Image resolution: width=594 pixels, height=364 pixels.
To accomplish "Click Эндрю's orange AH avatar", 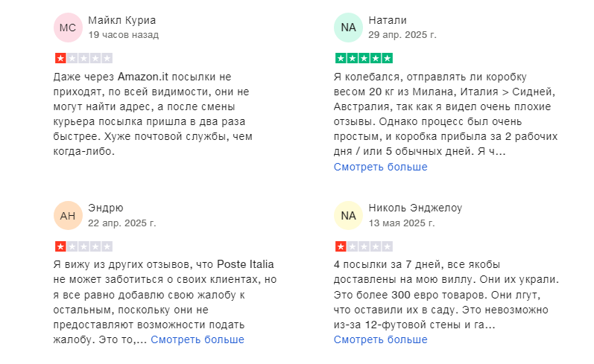I will pos(68,216).
